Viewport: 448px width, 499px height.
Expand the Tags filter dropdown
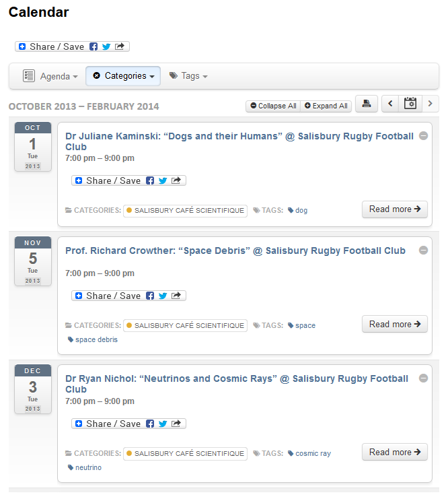tap(188, 76)
